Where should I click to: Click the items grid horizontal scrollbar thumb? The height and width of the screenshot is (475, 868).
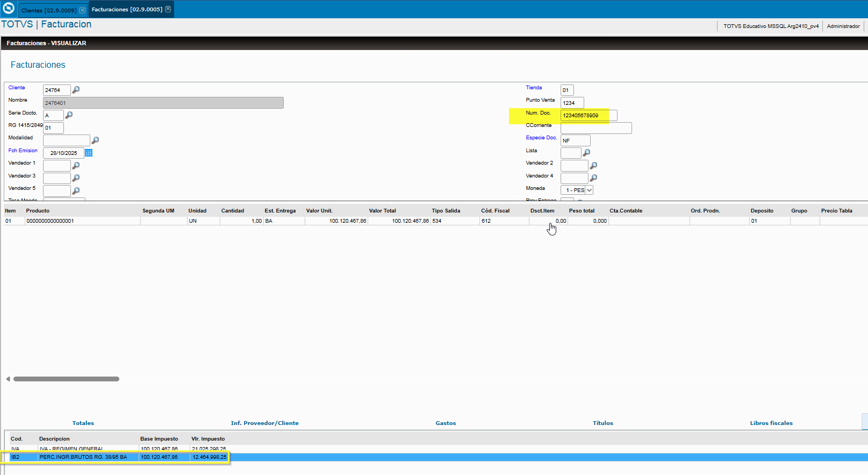coord(66,379)
